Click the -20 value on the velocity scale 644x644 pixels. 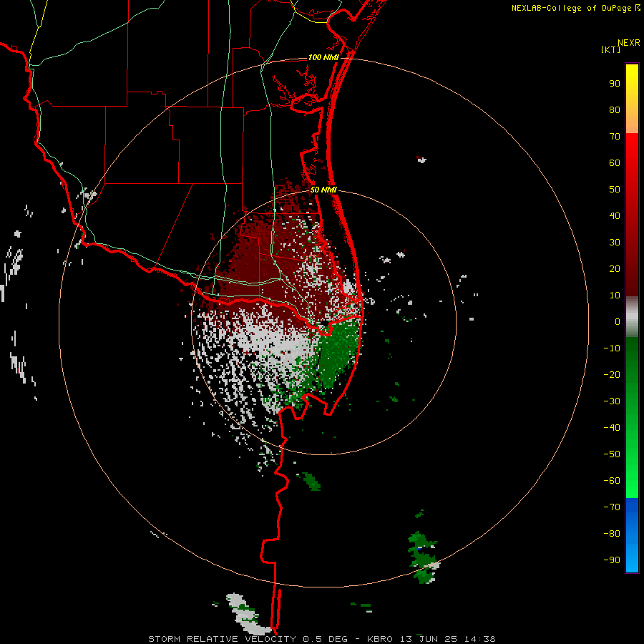click(612, 375)
